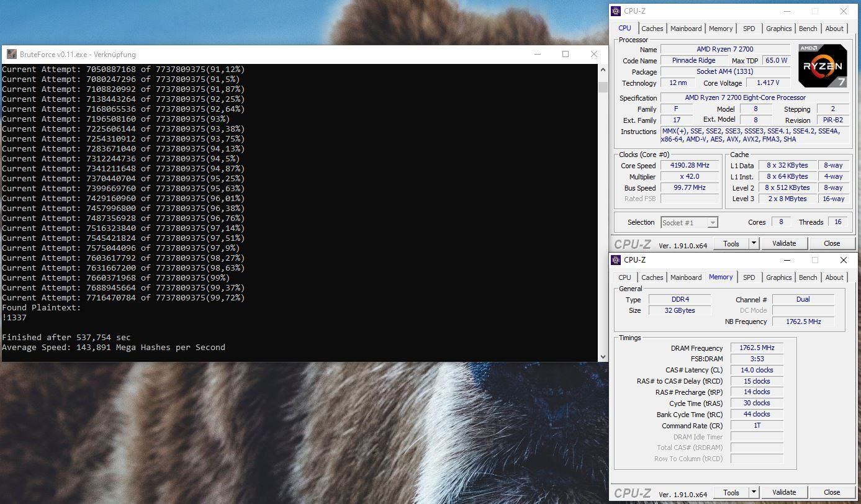Click the CPU-Z app icon in Memory window title bar
Screen dimensions: 861x504
point(616,260)
